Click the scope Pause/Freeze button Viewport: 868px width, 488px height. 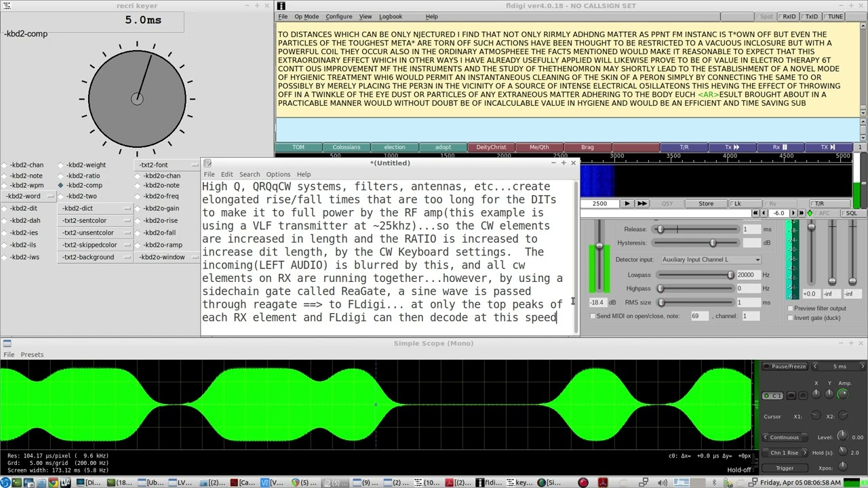tap(785, 366)
